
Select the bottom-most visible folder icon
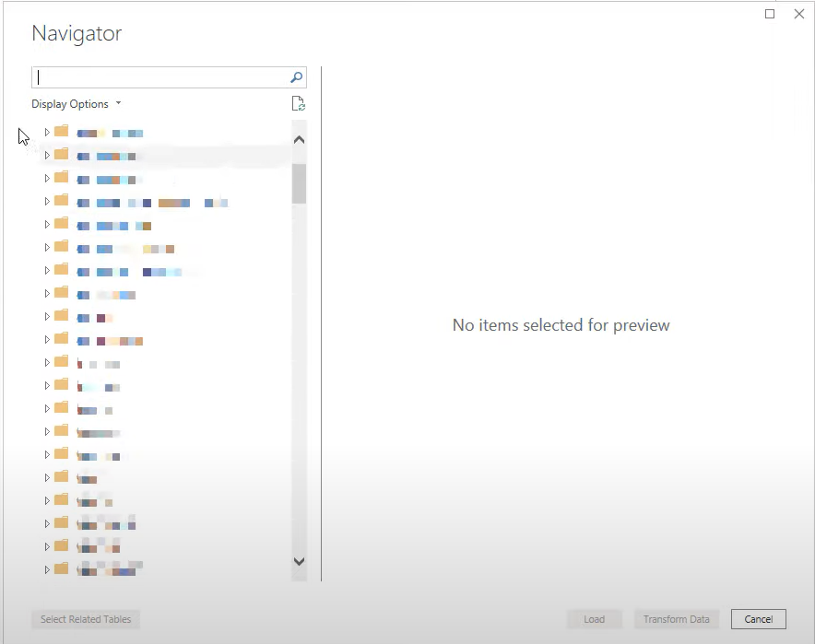(x=62, y=568)
